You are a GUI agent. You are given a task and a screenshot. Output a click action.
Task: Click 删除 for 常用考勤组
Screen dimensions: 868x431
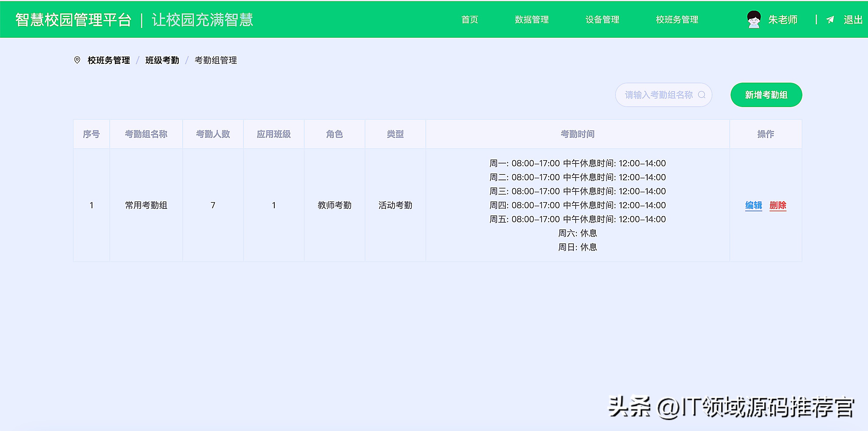tap(778, 205)
